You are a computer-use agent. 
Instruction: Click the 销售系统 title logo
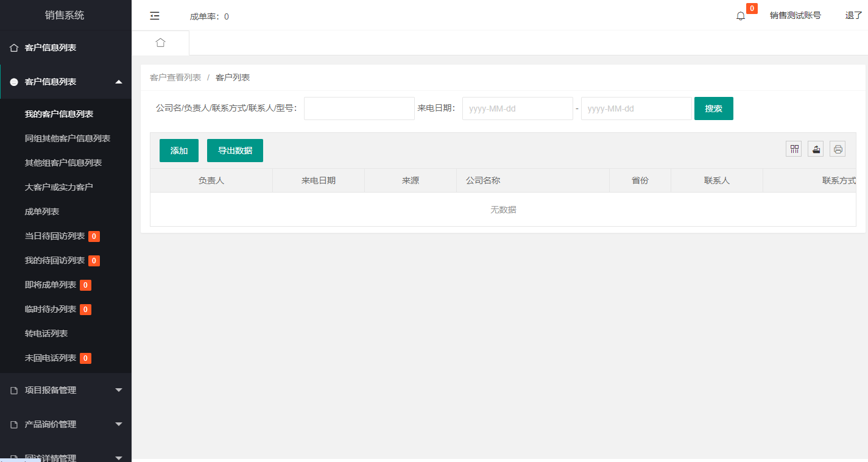[65, 15]
